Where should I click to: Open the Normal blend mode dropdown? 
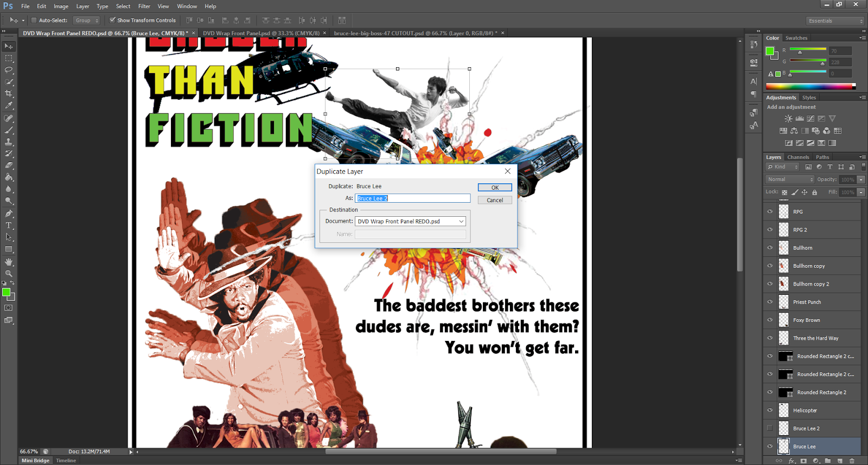790,179
